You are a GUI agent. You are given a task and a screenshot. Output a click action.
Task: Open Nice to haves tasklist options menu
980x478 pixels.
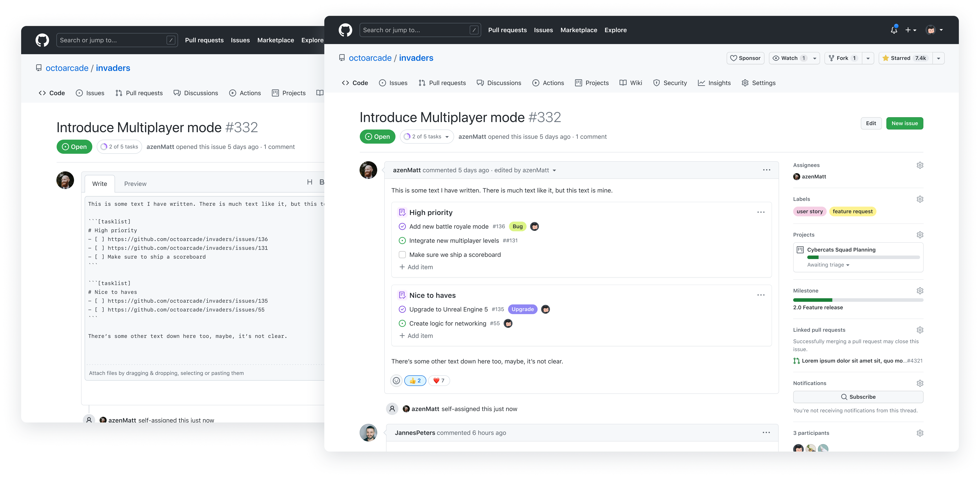point(761,295)
